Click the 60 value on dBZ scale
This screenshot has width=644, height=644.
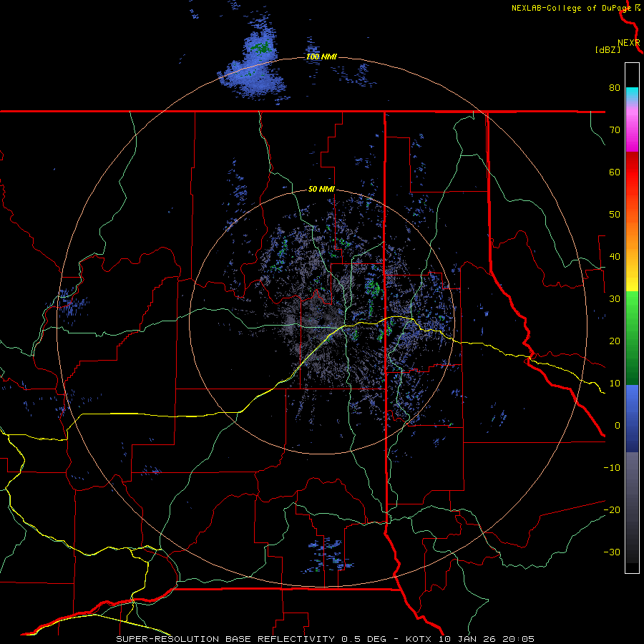tap(615, 172)
